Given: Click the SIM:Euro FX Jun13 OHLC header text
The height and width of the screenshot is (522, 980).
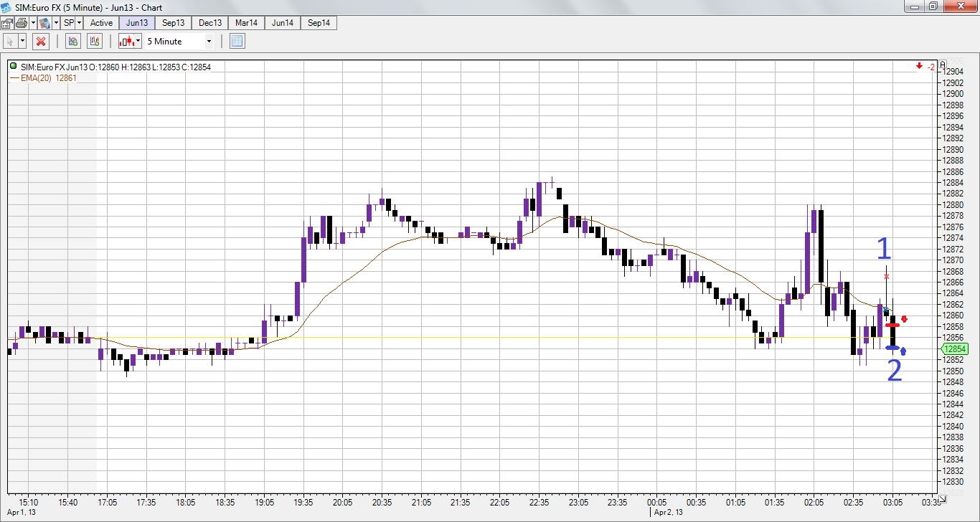Looking at the screenshot, I should [x=116, y=67].
